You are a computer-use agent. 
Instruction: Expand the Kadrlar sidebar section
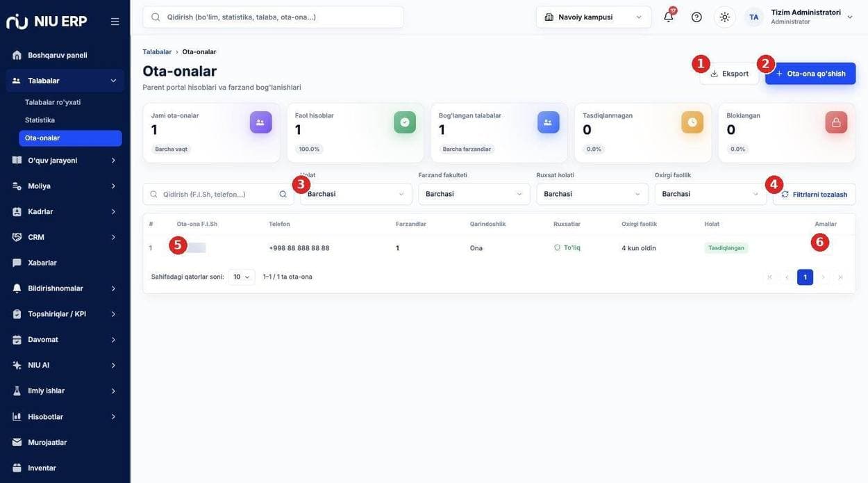click(x=65, y=211)
